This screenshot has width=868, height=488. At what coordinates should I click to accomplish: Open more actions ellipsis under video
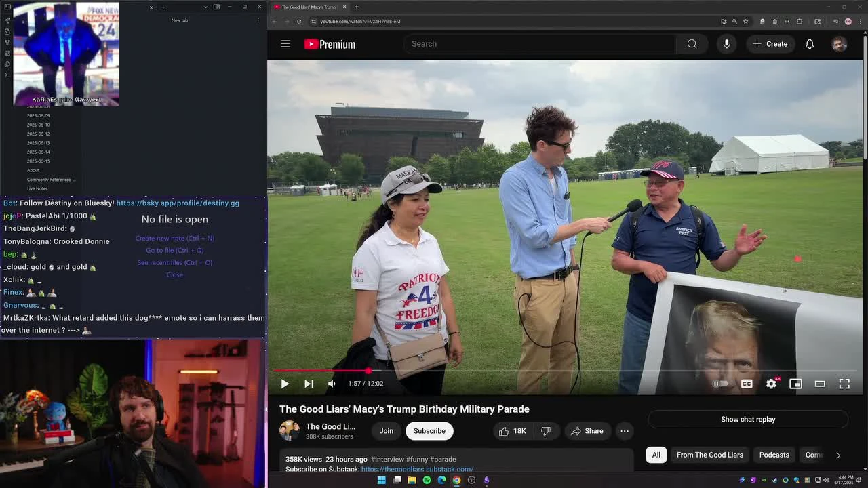pos(625,431)
